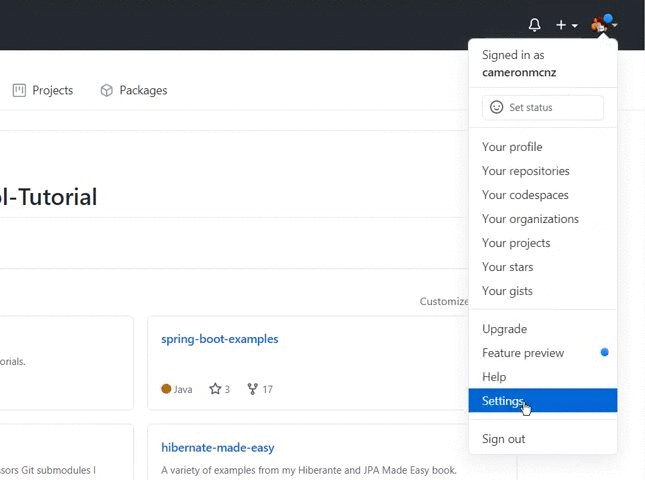Click Sign out
Screen dimensions: 645x480
pos(503,439)
